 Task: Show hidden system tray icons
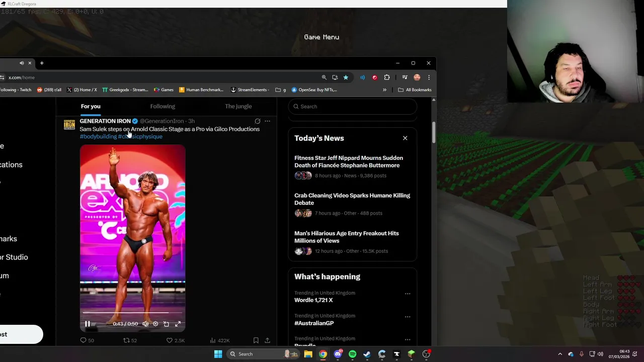click(x=560, y=354)
